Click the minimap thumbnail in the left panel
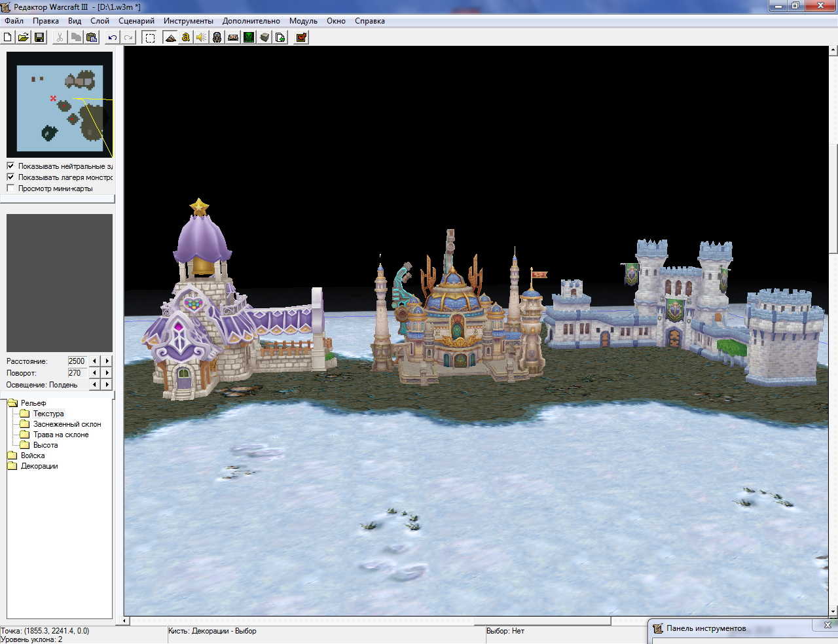This screenshot has height=644, width=838. (x=60, y=105)
